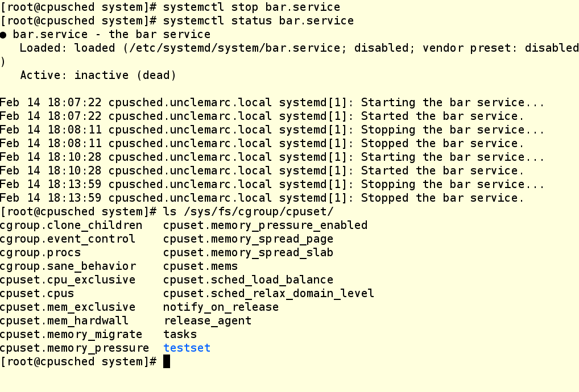Click the 'cpuset.memory_migrate' entry
Image resolution: width=579 pixels, height=392 pixels.
click(x=71, y=335)
